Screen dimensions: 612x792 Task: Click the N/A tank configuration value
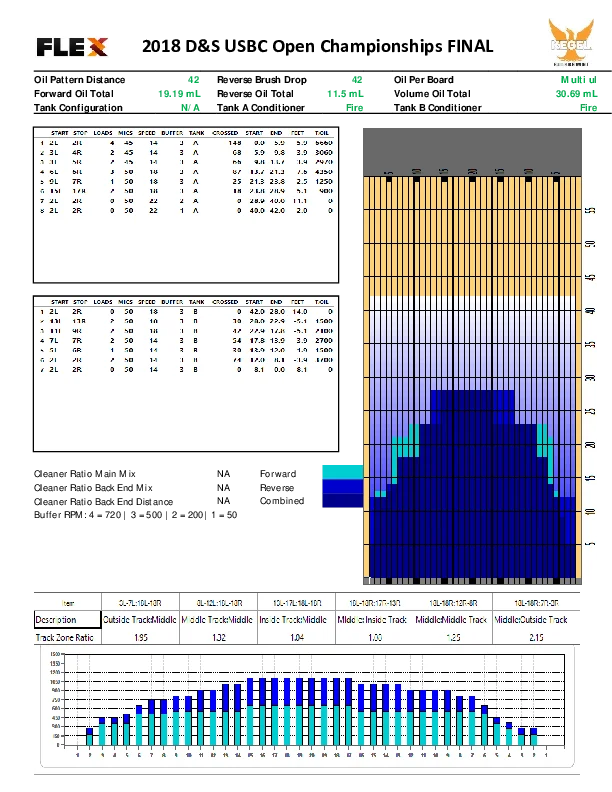[x=190, y=108]
